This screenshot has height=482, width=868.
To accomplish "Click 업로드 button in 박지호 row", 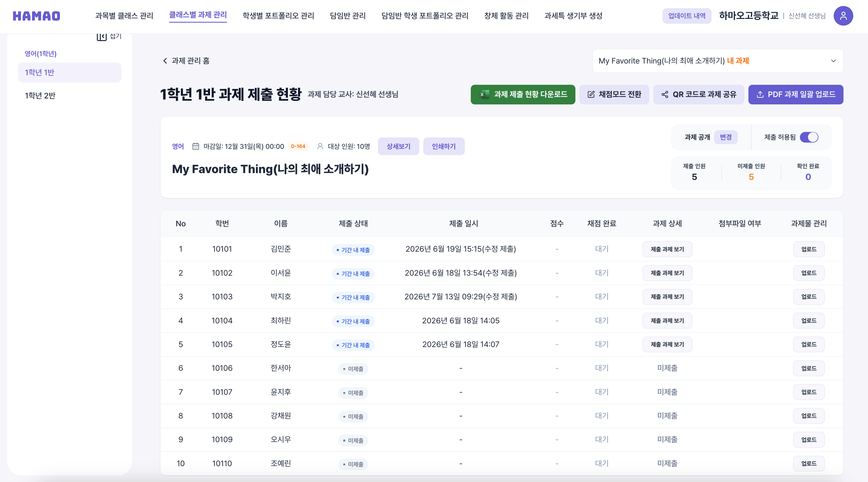I will (809, 297).
